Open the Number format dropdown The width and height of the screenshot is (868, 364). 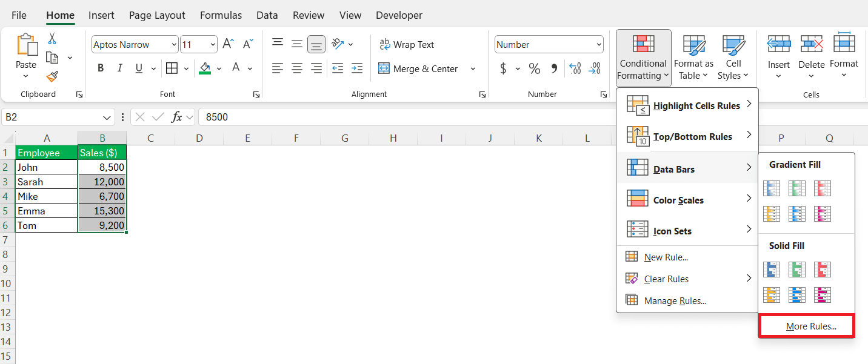(x=599, y=44)
